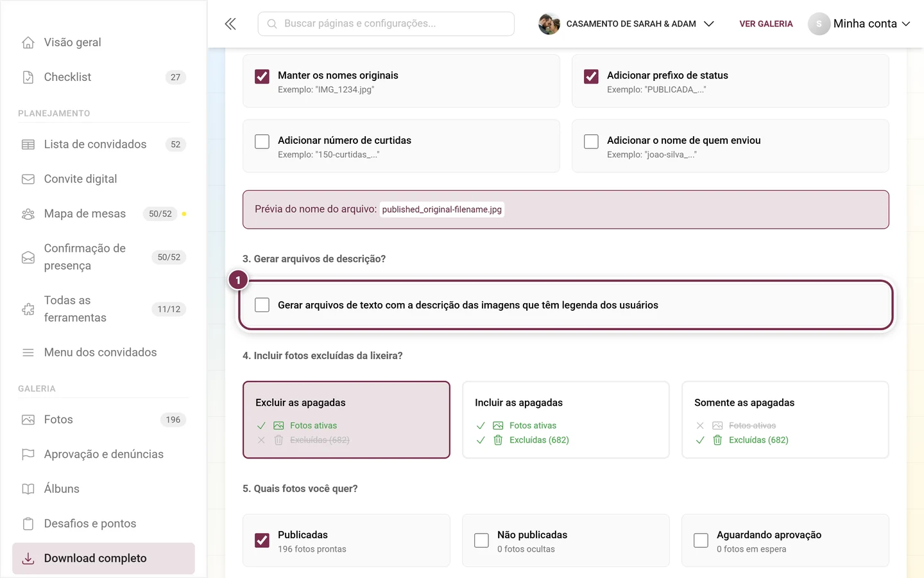Check the Não publicadas checkbox
The height and width of the screenshot is (578, 924).
click(481, 541)
